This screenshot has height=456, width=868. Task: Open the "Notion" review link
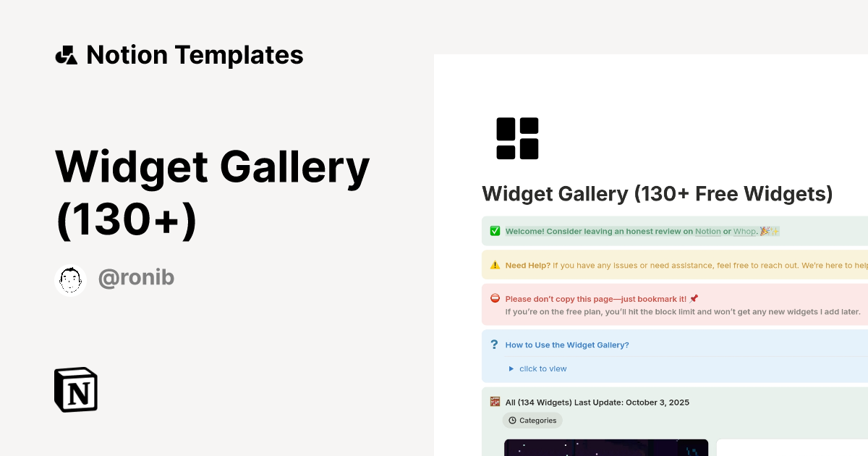708,231
